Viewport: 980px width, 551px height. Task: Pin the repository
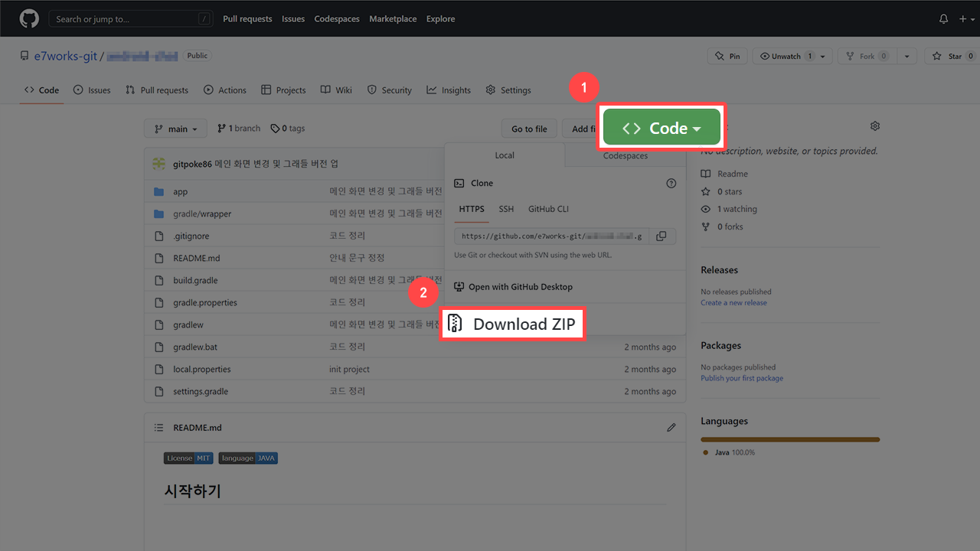coord(727,57)
